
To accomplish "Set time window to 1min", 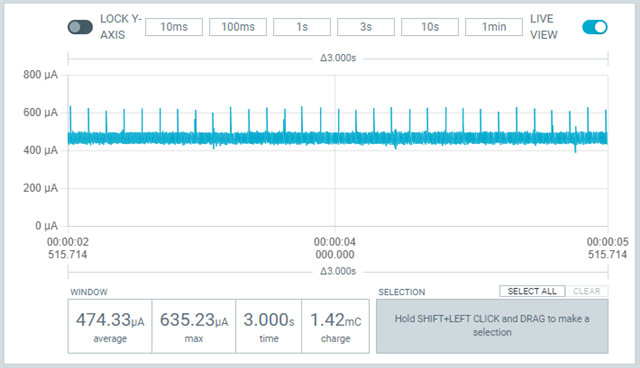I will coord(494,27).
